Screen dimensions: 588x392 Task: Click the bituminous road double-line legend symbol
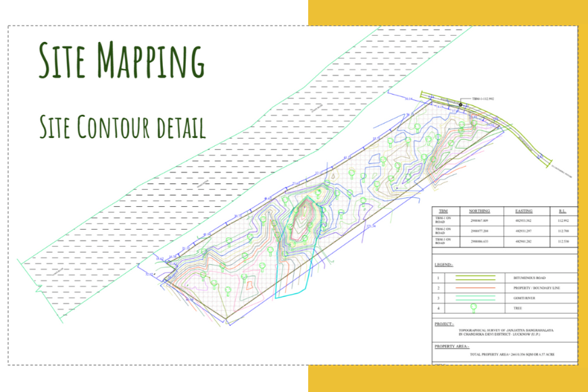[474, 277]
